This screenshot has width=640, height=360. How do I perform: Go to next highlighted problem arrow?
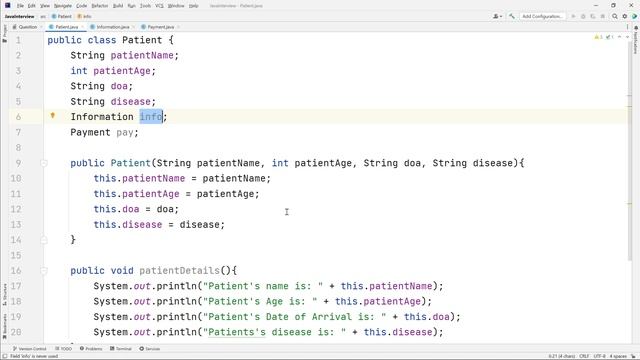(x=627, y=37)
